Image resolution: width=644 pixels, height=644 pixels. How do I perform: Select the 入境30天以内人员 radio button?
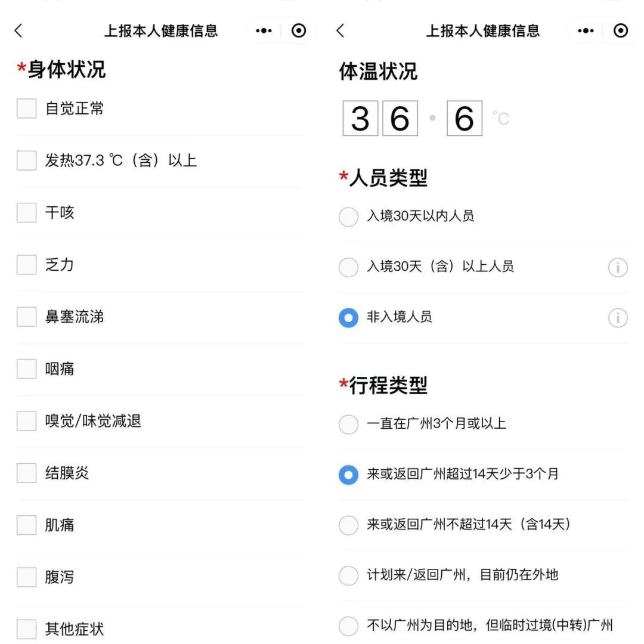pos(348,216)
